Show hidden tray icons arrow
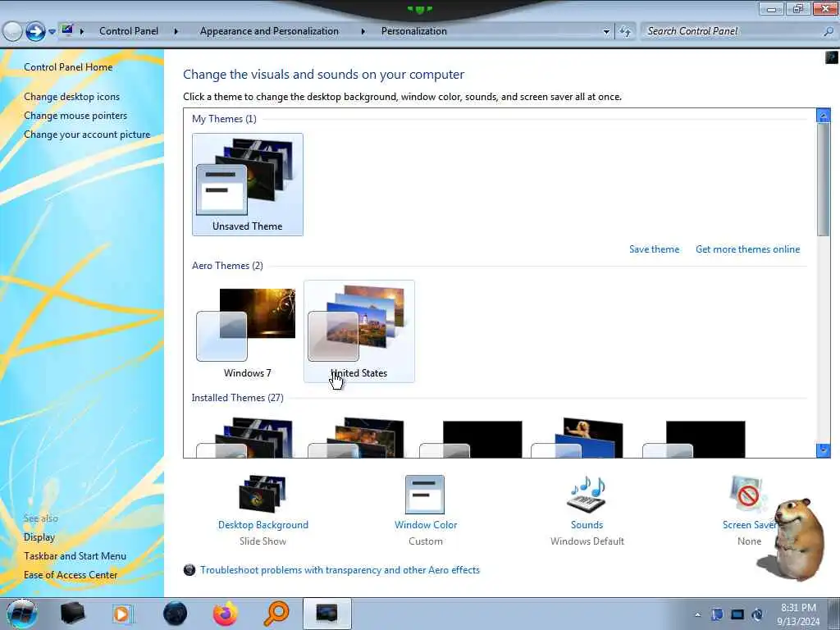Viewport: 840px width, 630px height. click(x=697, y=615)
